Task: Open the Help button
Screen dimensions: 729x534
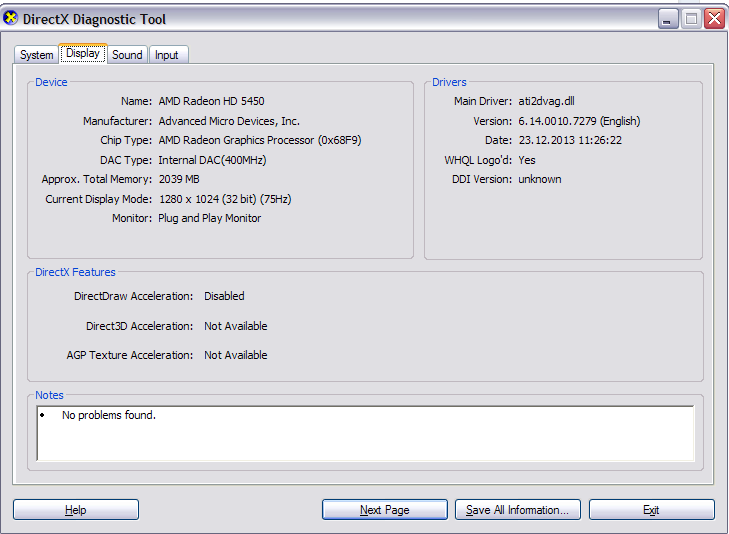Action: point(76,510)
